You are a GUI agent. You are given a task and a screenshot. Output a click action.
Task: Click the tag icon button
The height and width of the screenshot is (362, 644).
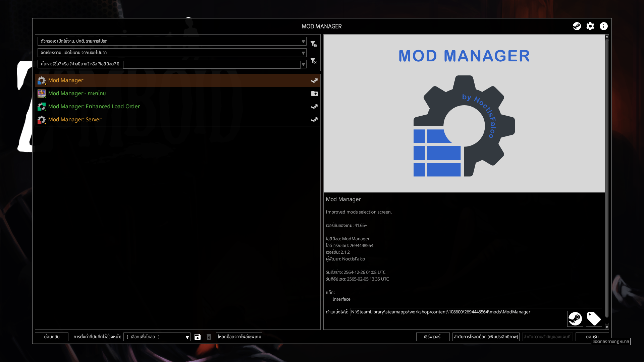tap(594, 318)
